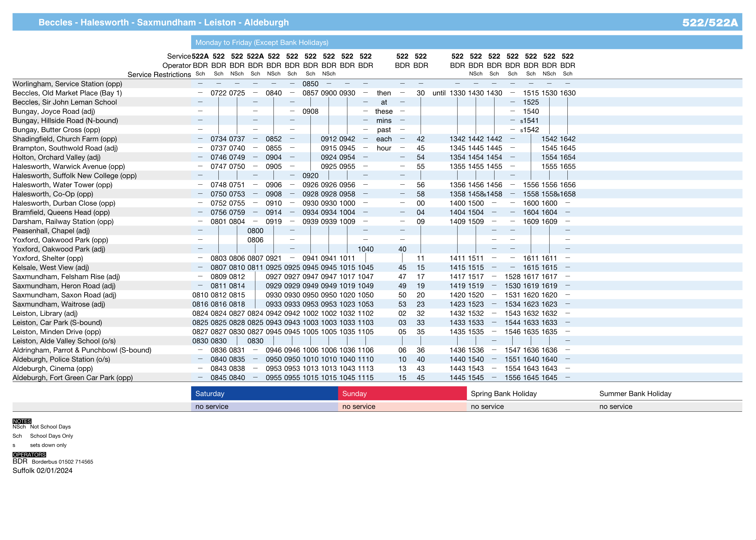Select Yoxford, Shelter (opp) stop
Image resolution: width=756 pixels, height=540 pixels.
pyautogui.click(x=48, y=259)
